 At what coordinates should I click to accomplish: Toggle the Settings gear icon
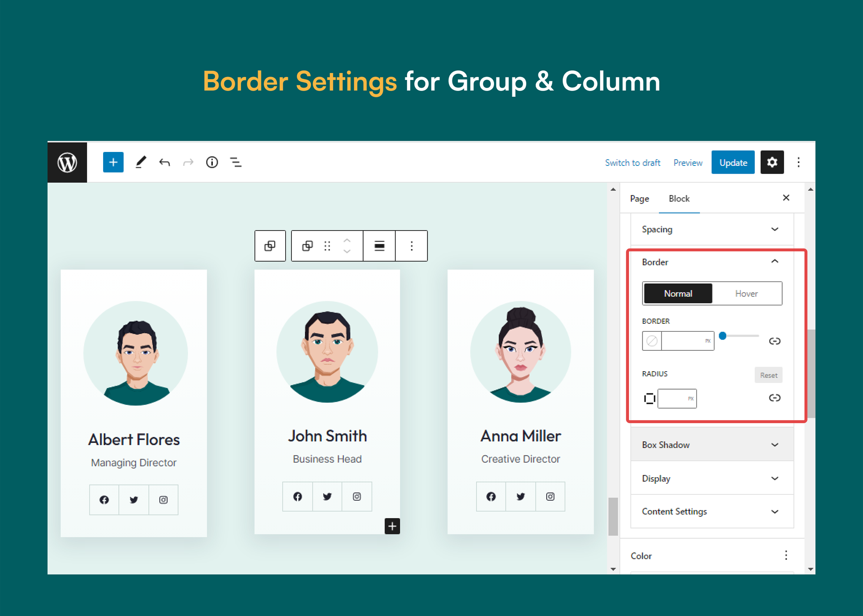coord(772,163)
